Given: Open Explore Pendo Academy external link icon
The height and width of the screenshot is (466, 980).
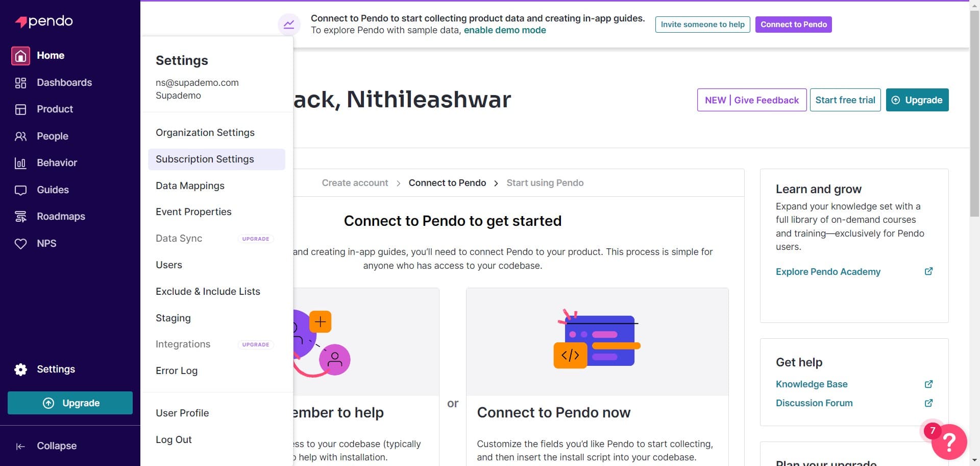Looking at the screenshot, I should tap(928, 271).
